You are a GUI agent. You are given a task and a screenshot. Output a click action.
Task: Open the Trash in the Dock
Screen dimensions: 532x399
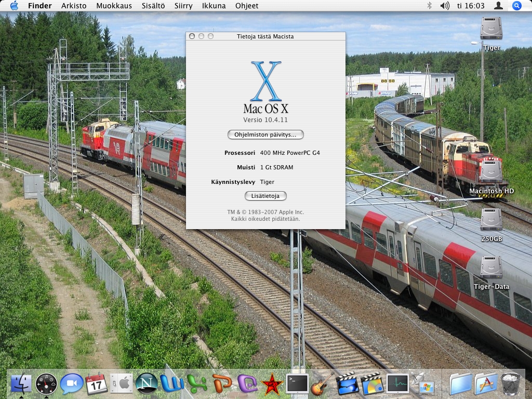tap(511, 384)
